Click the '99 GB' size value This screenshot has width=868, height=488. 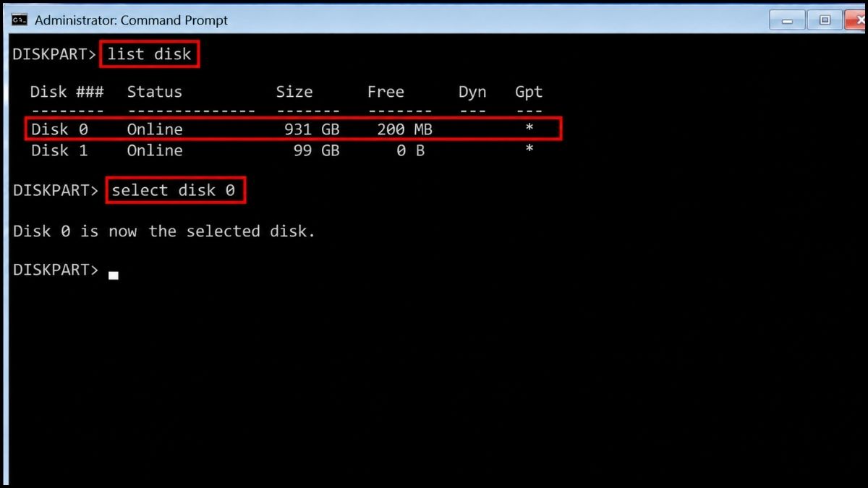pos(317,150)
